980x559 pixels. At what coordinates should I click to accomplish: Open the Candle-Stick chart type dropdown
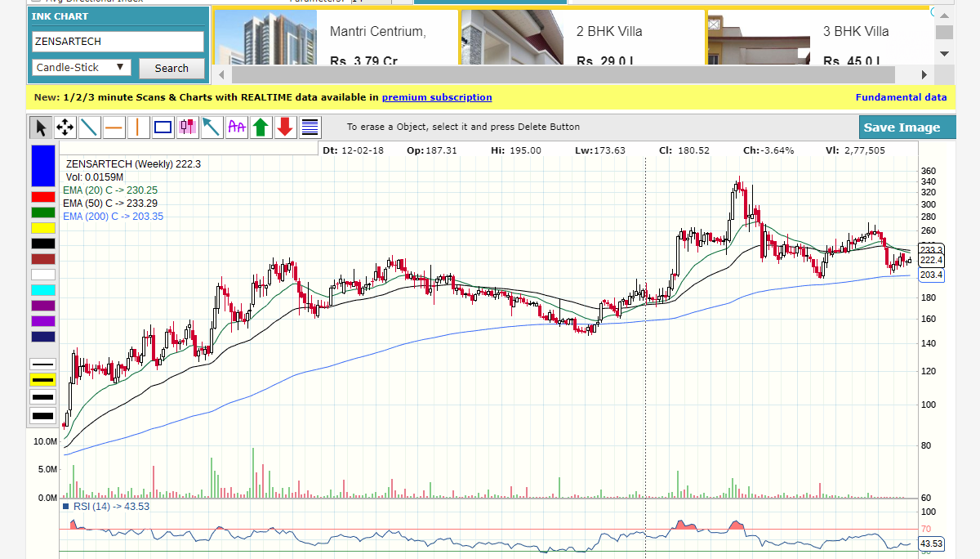(82, 68)
